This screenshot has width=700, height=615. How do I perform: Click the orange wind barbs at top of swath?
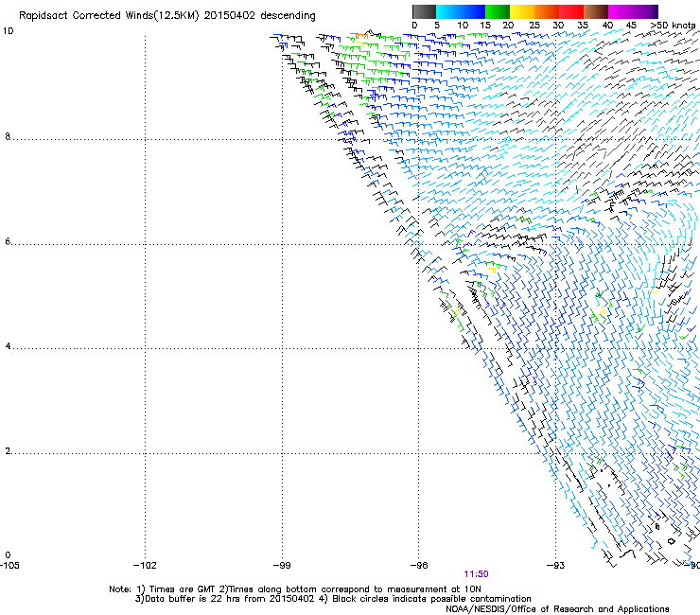click(359, 36)
